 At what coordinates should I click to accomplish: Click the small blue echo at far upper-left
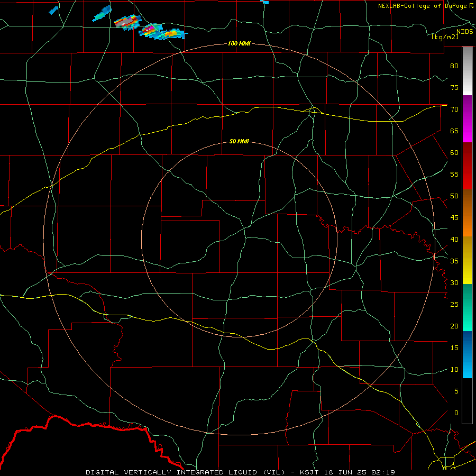click(53, 10)
